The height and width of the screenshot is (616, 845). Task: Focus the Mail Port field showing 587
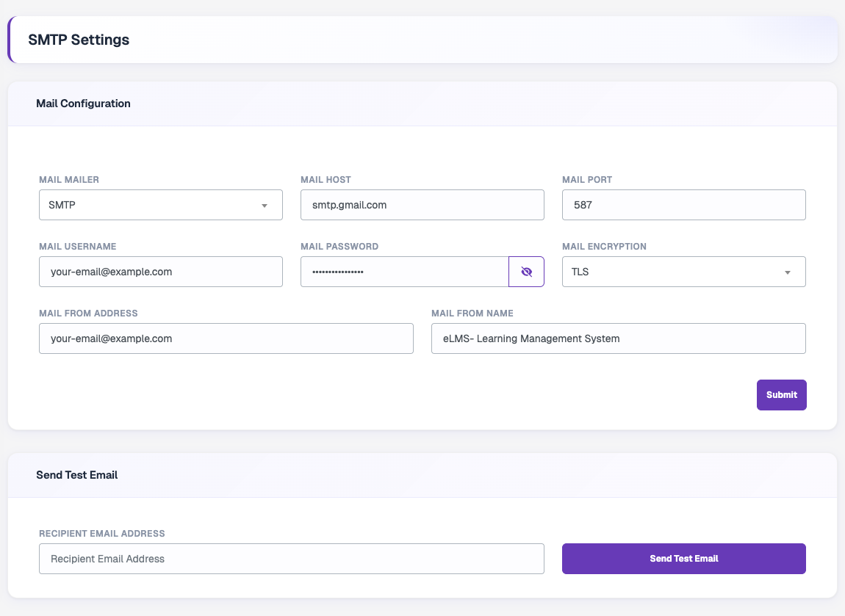point(684,205)
